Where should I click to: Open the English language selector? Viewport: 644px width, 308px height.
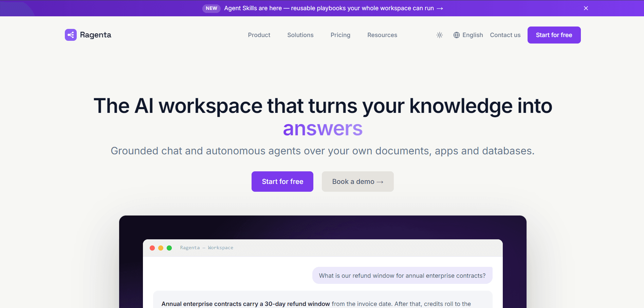(x=468, y=35)
